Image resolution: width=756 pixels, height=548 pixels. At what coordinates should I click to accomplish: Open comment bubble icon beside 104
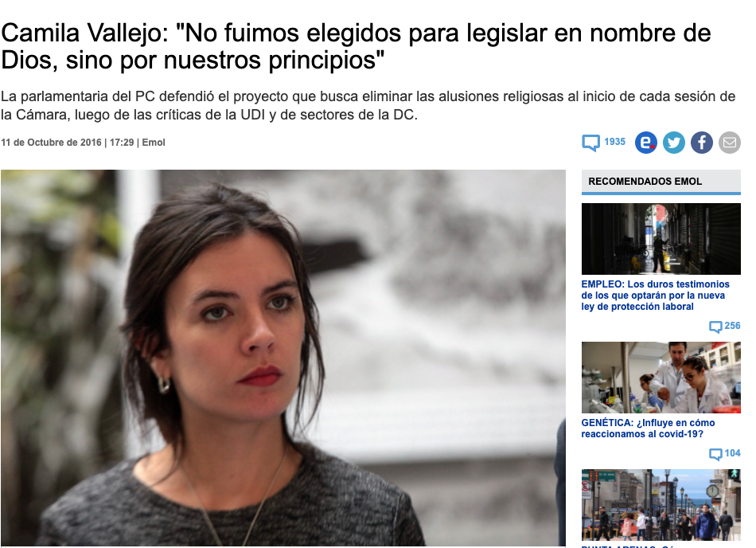coord(715,454)
